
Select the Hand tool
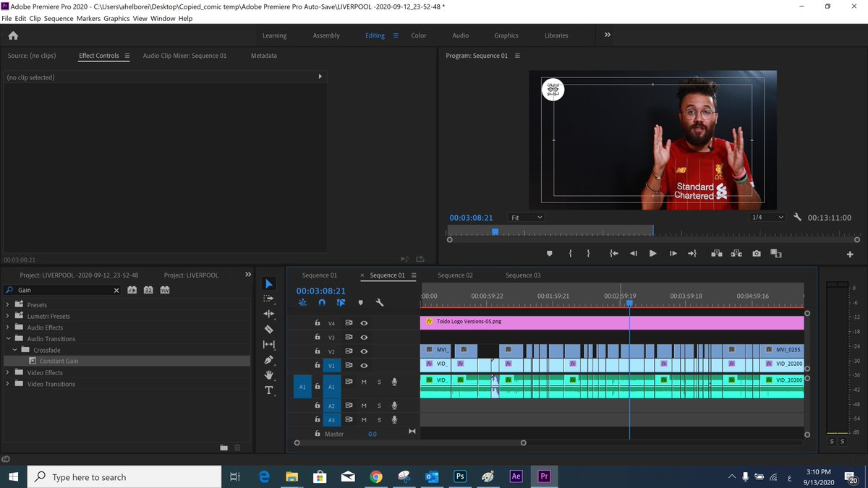[x=269, y=374]
